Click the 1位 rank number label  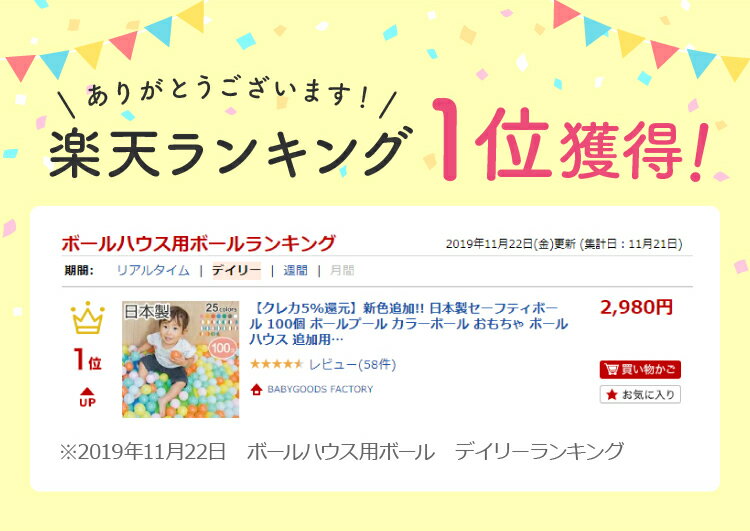pyautogui.click(x=88, y=360)
